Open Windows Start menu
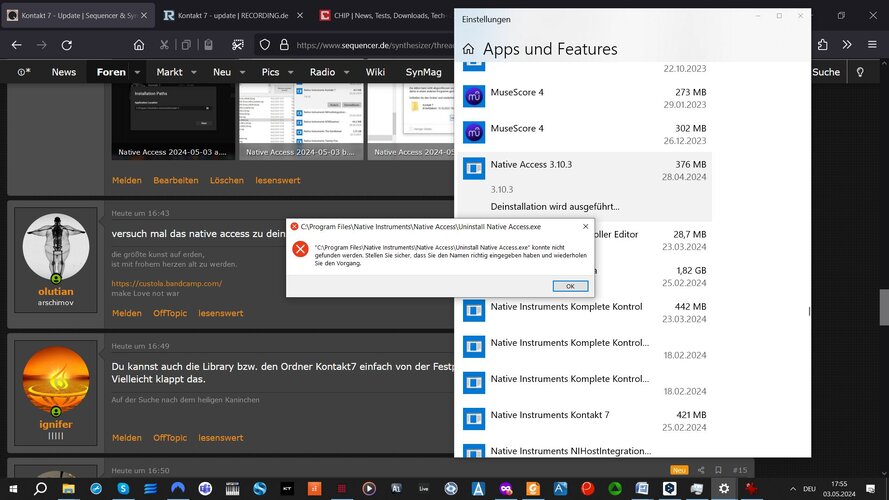 coord(12,488)
